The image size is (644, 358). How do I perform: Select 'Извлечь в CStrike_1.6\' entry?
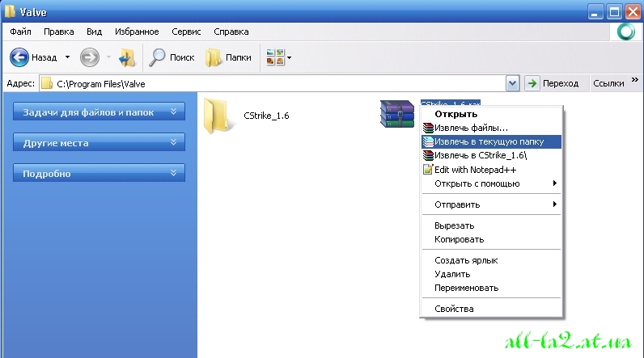pyautogui.click(x=491, y=155)
